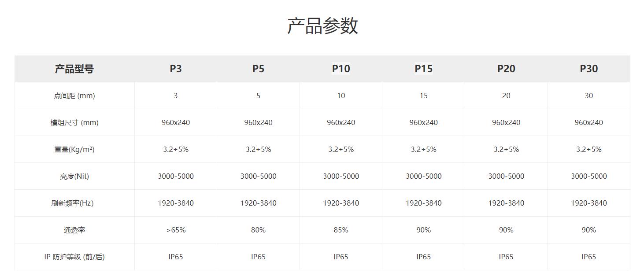Click the P10 column header
Viewport: 644px width, 280px height.
pos(341,69)
